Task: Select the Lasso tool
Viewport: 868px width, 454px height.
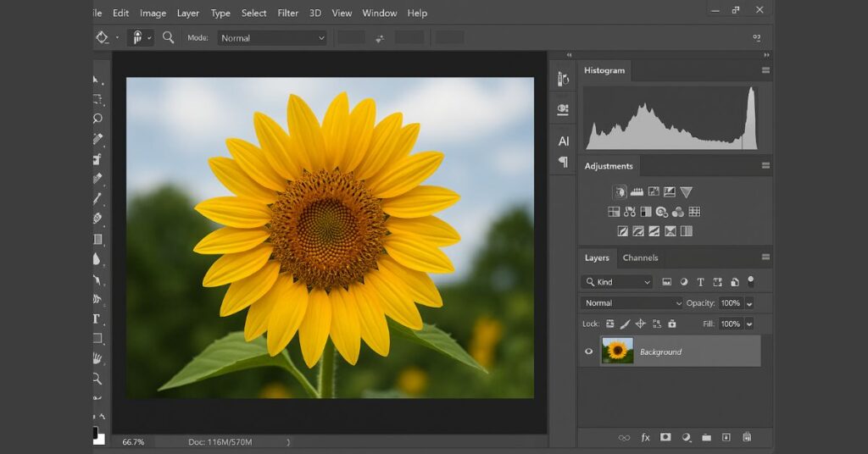Action: (98, 119)
